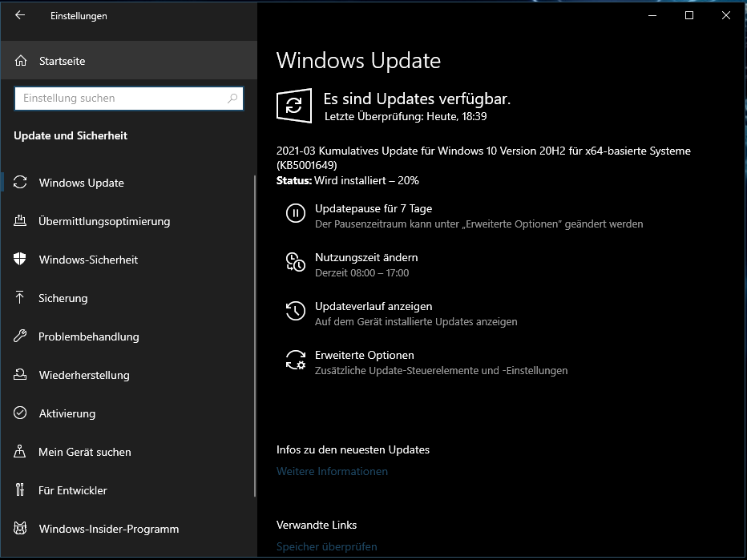Open Windows-Insider-Programm page
The width and height of the screenshot is (747, 560).
coord(128,529)
